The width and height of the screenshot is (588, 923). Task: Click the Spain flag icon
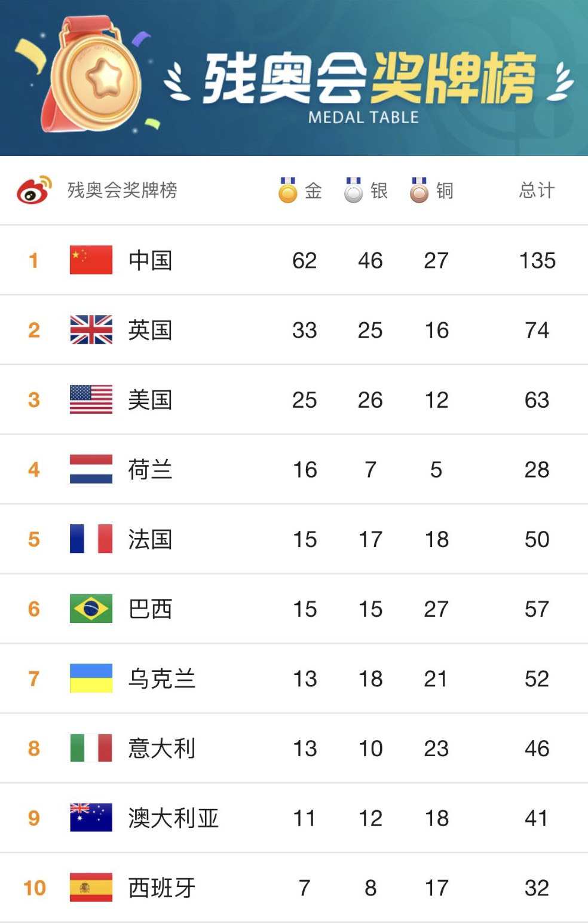pyautogui.click(x=91, y=888)
